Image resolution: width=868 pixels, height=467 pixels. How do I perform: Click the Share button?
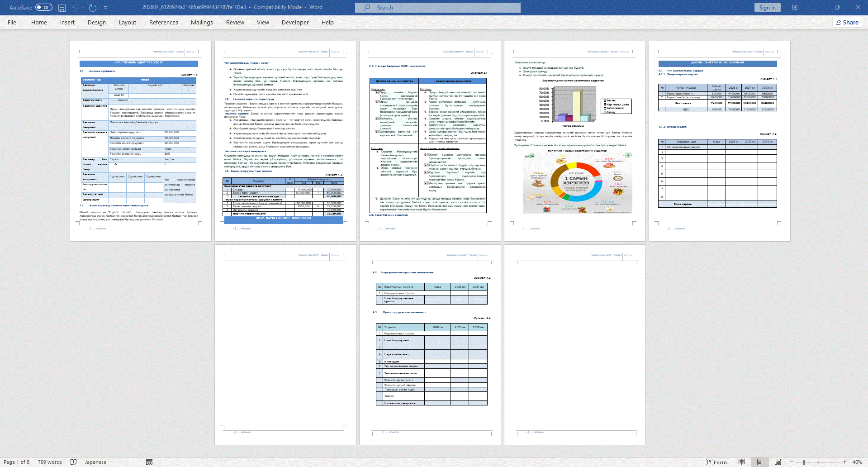pos(847,22)
